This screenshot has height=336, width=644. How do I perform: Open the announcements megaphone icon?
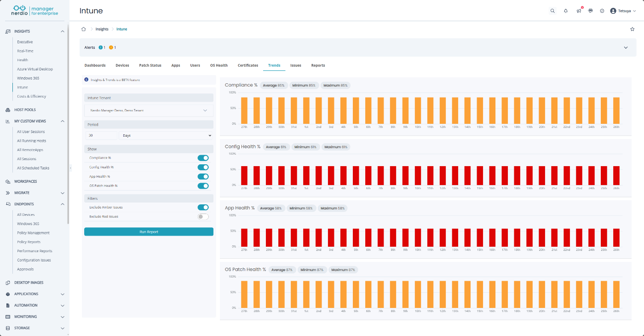point(579,11)
